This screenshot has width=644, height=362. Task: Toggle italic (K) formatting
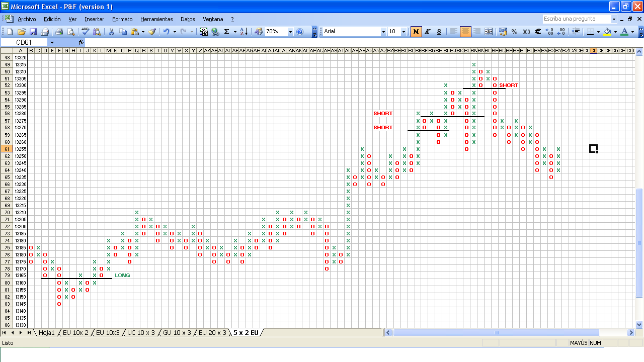(x=428, y=32)
